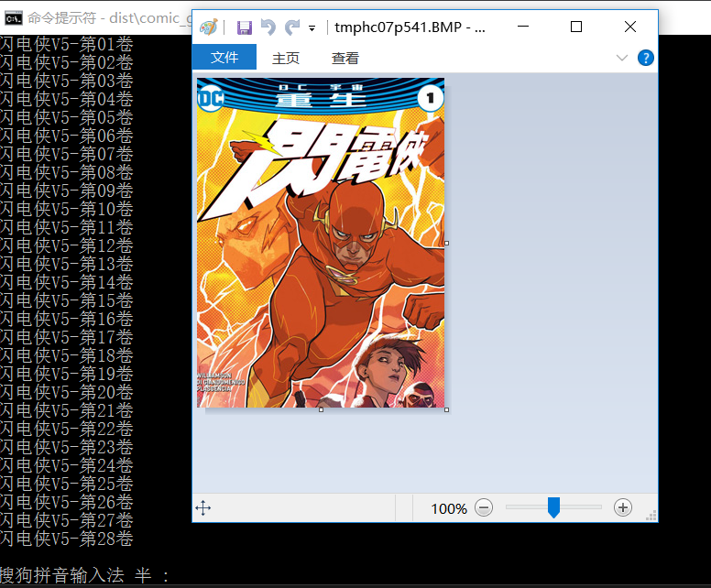This screenshot has width=711, height=588.
Task: Click the Paint app palette icon
Action: click(209, 27)
